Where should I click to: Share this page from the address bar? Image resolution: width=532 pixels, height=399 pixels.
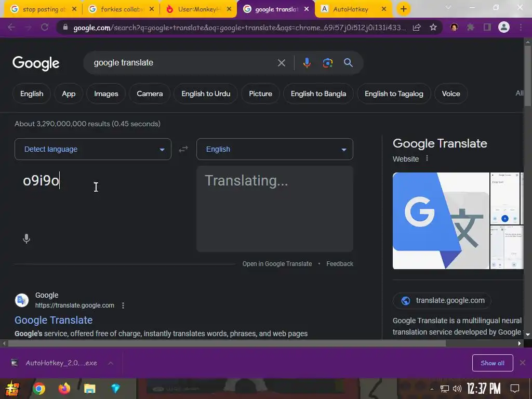[417, 28]
